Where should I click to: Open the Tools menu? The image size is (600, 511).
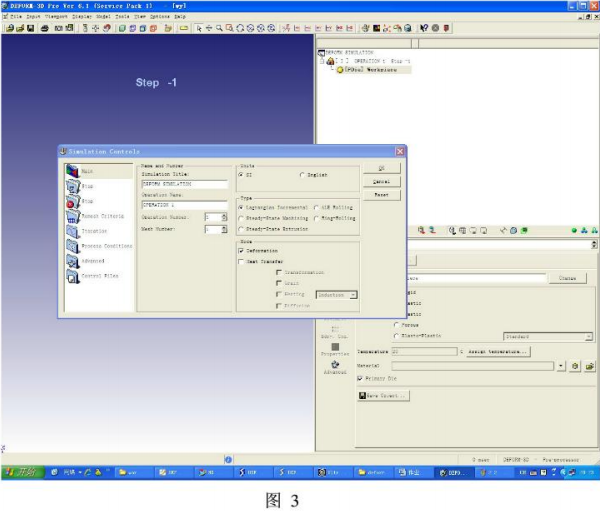tap(122, 17)
